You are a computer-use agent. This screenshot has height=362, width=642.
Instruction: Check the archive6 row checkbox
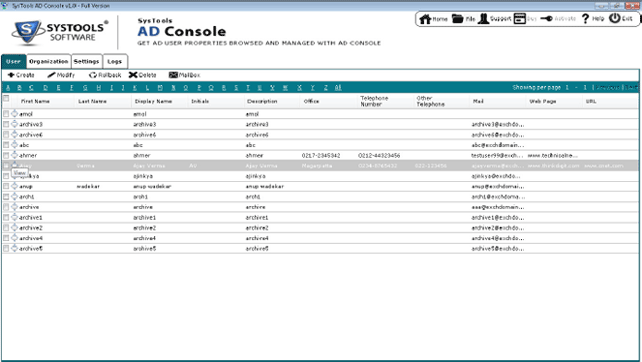tap(6, 134)
